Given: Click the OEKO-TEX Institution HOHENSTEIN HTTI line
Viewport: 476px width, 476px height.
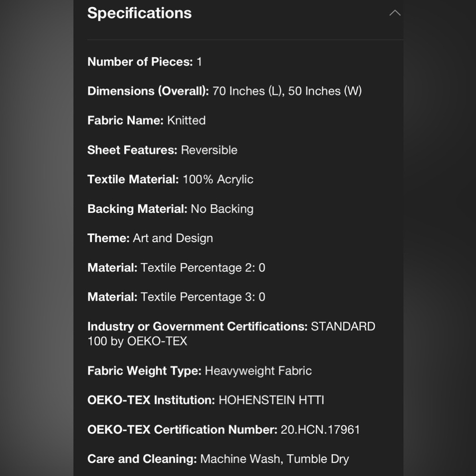Looking at the screenshot, I should click(206, 400).
